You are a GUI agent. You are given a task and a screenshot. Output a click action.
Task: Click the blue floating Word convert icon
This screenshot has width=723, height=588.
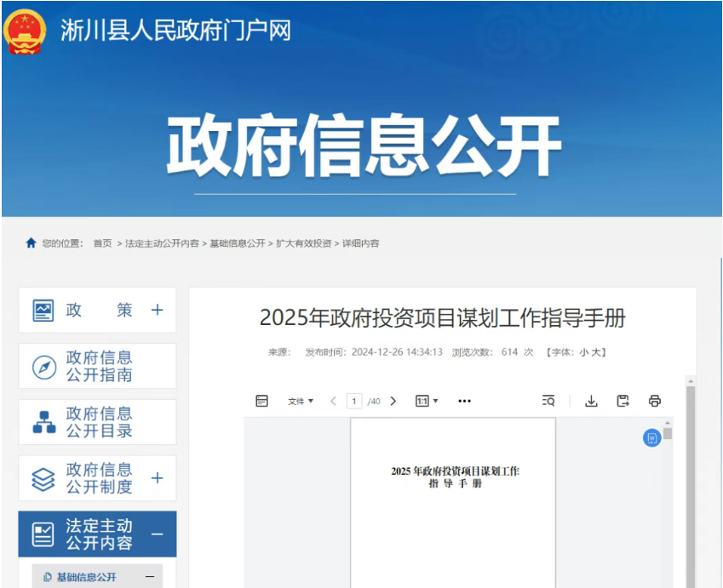click(651, 437)
